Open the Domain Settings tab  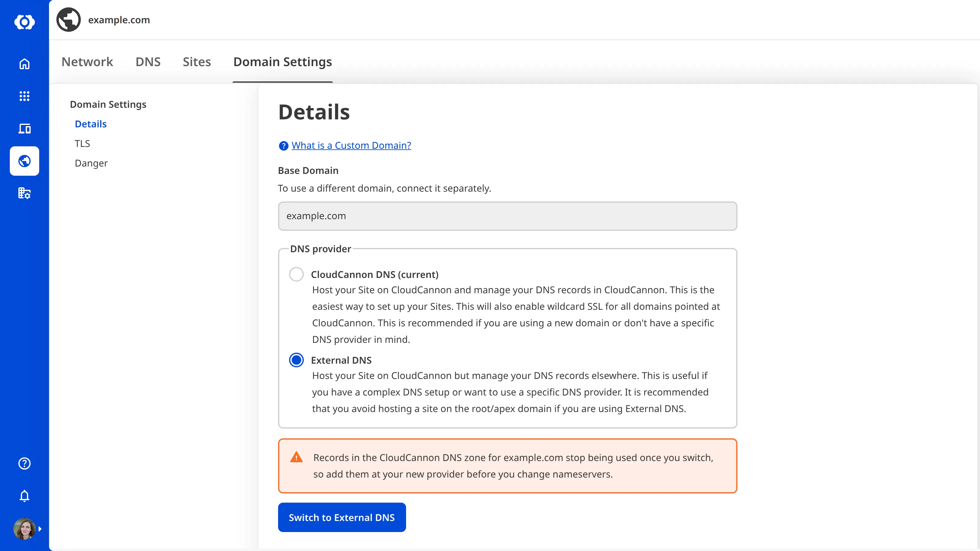[x=283, y=62]
